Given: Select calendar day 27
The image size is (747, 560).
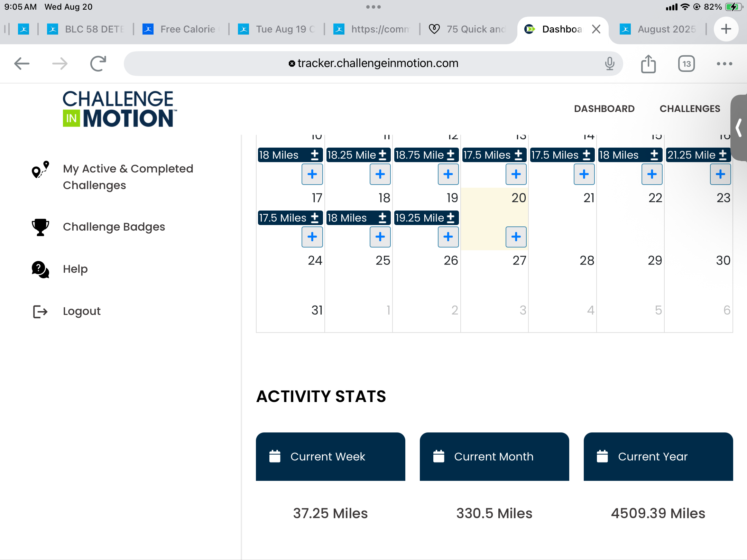Looking at the screenshot, I should pos(519,260).
